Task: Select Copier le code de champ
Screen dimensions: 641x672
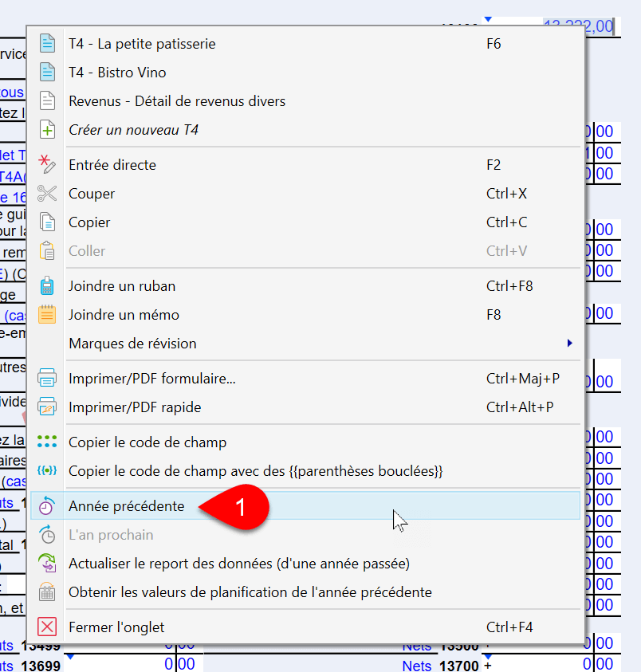Action: (305, 442)
